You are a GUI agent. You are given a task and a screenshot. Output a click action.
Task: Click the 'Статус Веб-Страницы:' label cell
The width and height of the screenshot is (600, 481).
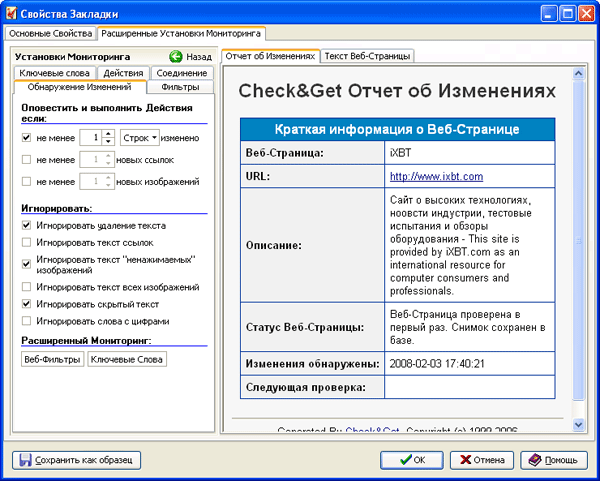(312, 327)
